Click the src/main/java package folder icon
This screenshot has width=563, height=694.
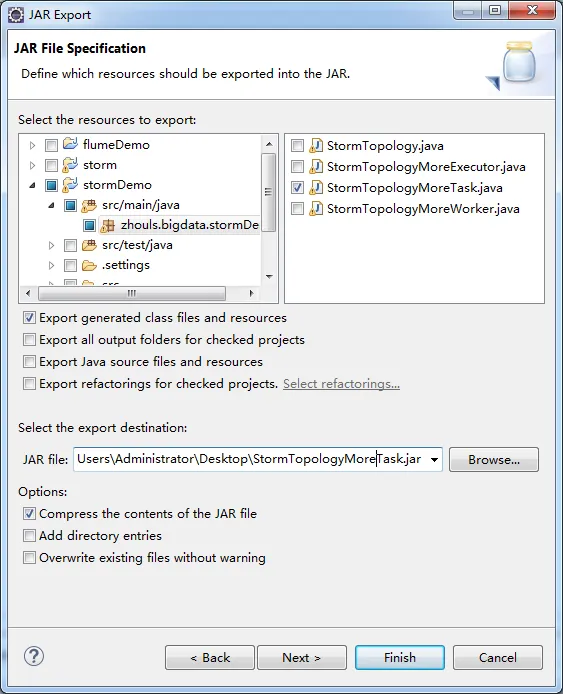pos(89,205)
